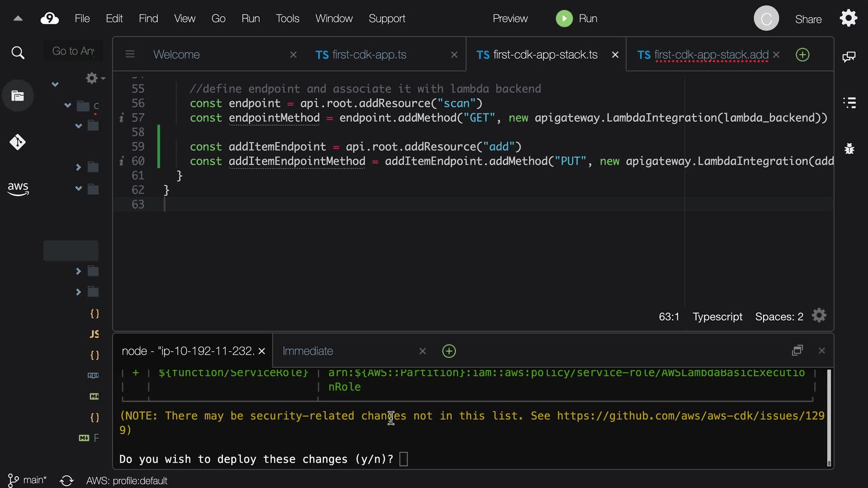Click the Go to Anything input
This screenshot has height=488, width=868.
click(x=73, y=51)
